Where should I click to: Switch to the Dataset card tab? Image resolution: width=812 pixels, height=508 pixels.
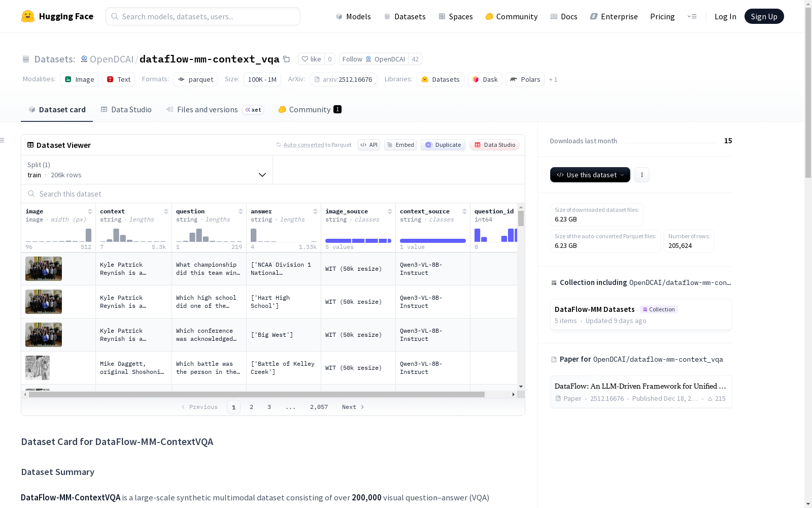tap(57, 110)
